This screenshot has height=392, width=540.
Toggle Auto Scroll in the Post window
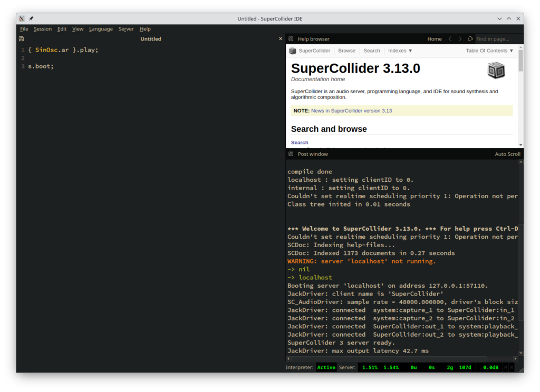tap(507, 154)
